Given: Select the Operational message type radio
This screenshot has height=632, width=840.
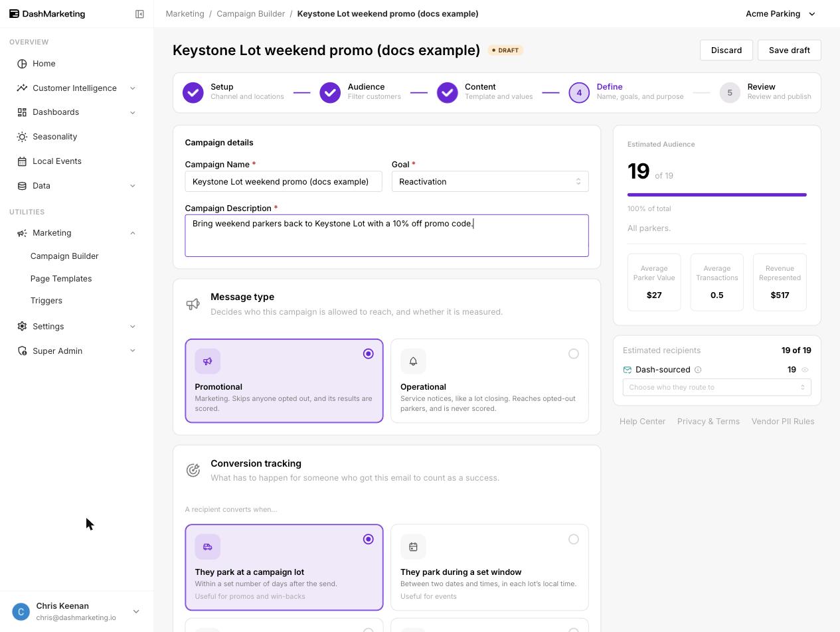Looking at the screenshot, I should click(x=574, y=354).
